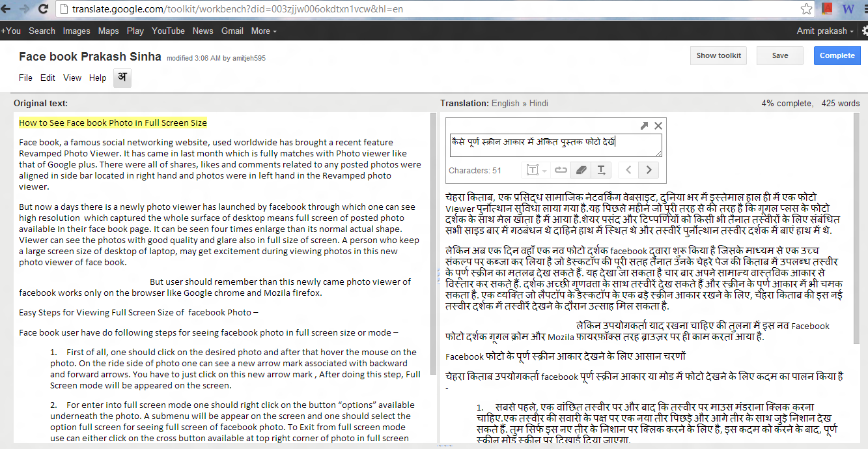This screenshot has height=449, width=868.
Task: Clear the translation using the eraser icon
Action: [581, 169]
